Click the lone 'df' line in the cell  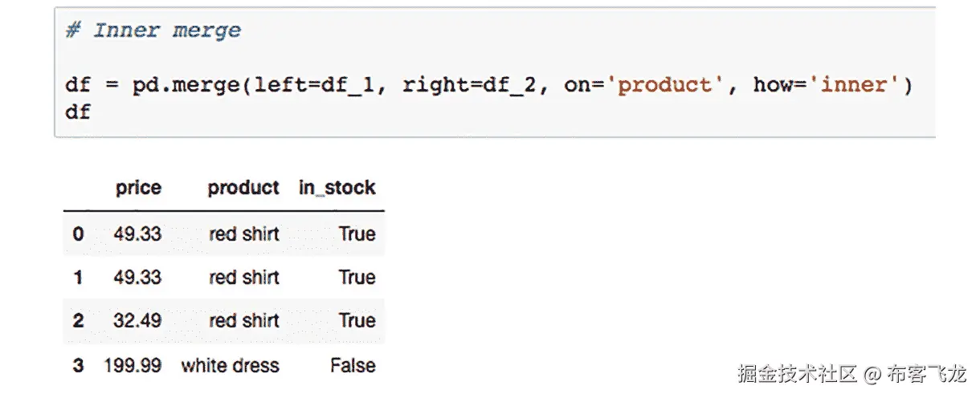pos(78,112)
